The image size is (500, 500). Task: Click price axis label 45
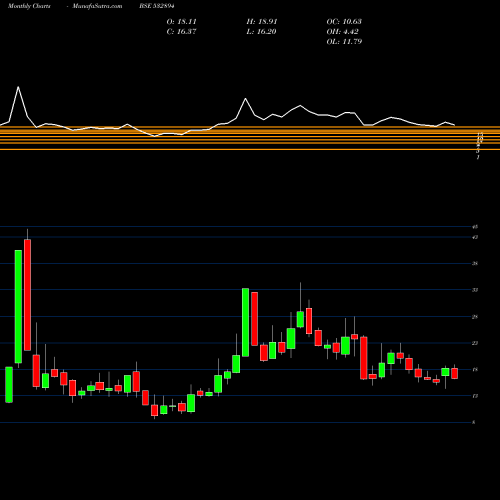click(475, 227)
